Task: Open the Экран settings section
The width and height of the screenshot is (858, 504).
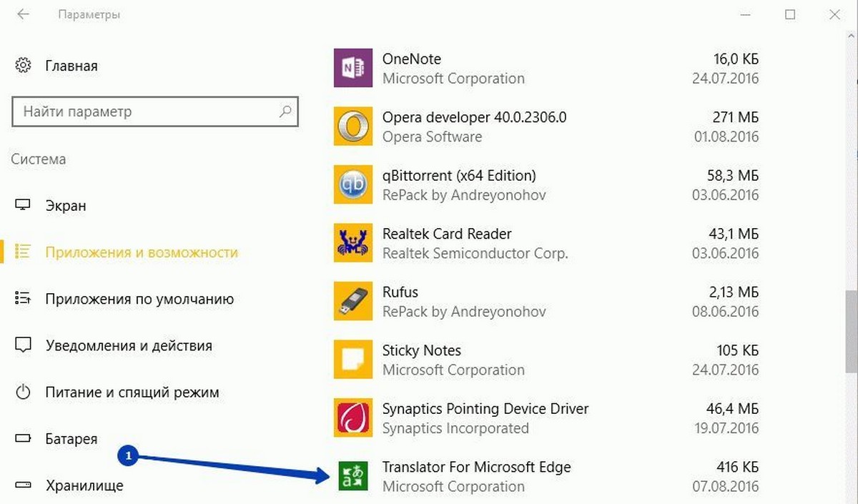Action: [x=66, y=206]
